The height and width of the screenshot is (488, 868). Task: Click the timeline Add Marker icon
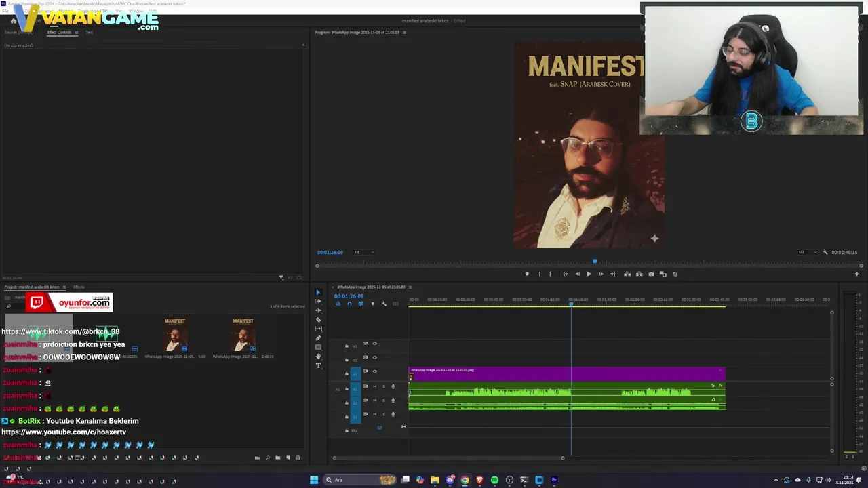pos(372,304)
